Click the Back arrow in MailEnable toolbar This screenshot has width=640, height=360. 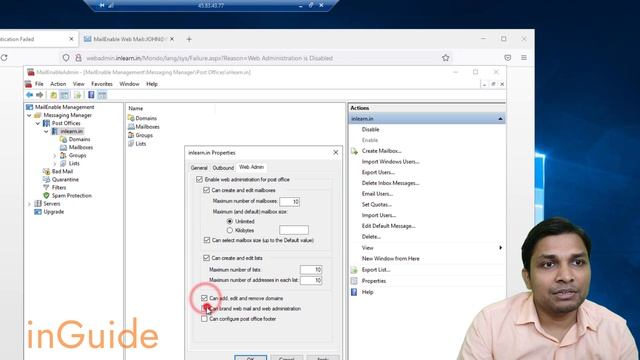(29, 95)
